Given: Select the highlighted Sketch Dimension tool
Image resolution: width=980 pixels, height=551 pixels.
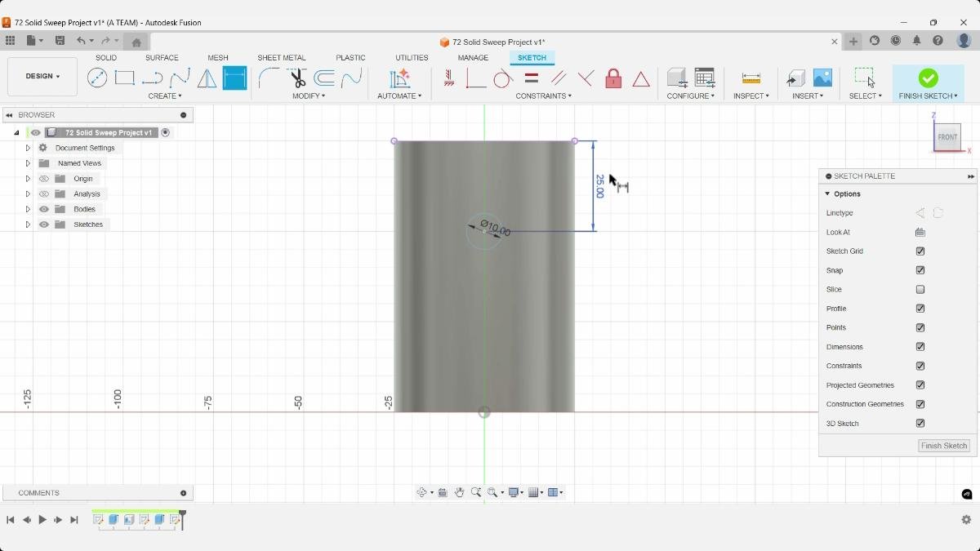Looking at the screenshot, I should (234, 78).
